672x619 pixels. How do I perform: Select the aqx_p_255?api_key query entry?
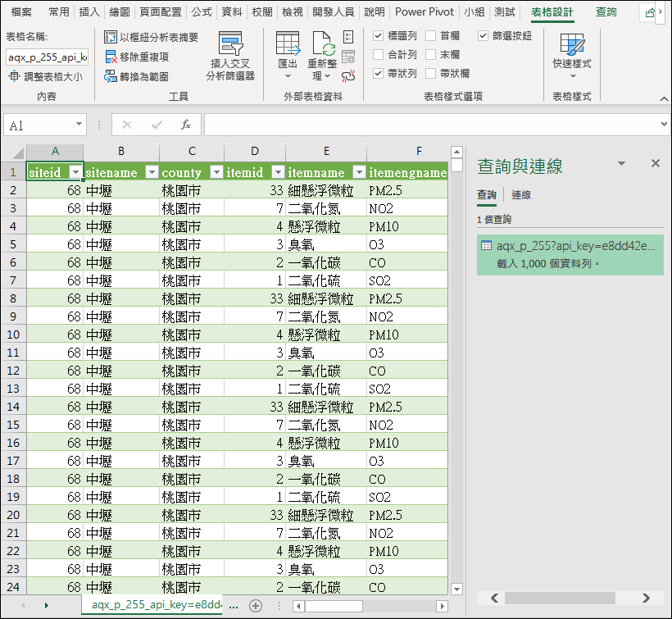tap(570, 255)
